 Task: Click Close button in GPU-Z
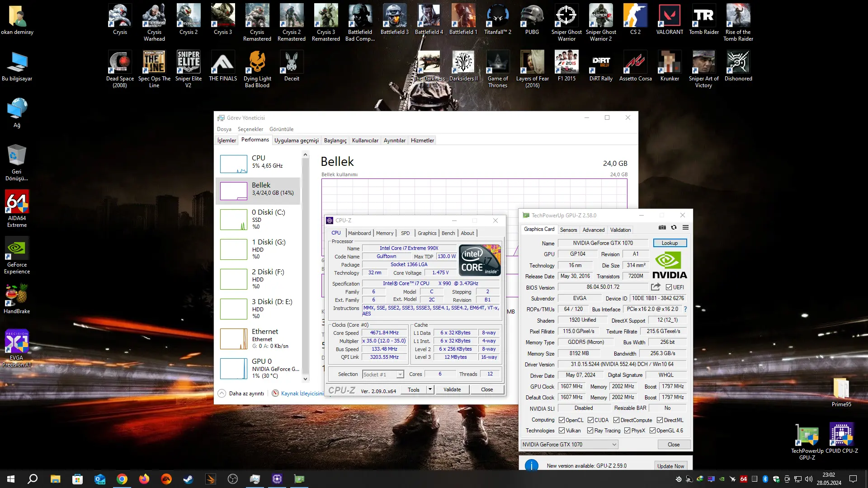pos(674,445)
